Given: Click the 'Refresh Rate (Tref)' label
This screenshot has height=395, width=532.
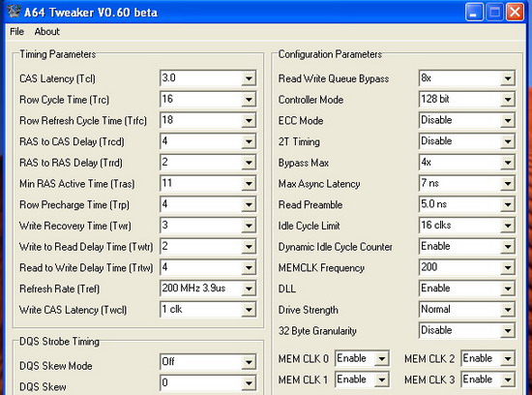Looking at the screenshot, I should [59, 289].
